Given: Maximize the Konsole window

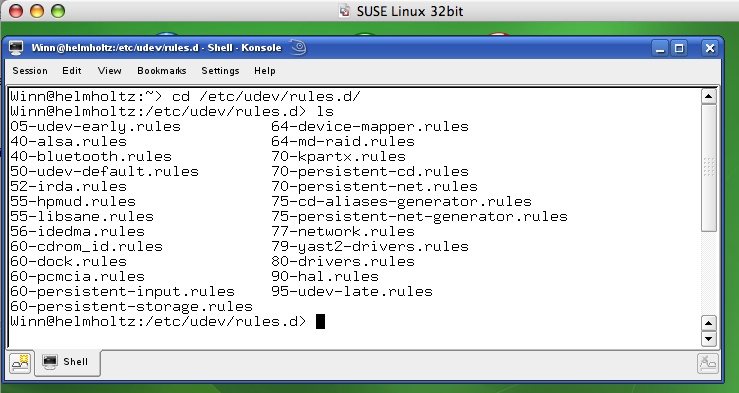Looking at the screenshot, I should [679, 48].
